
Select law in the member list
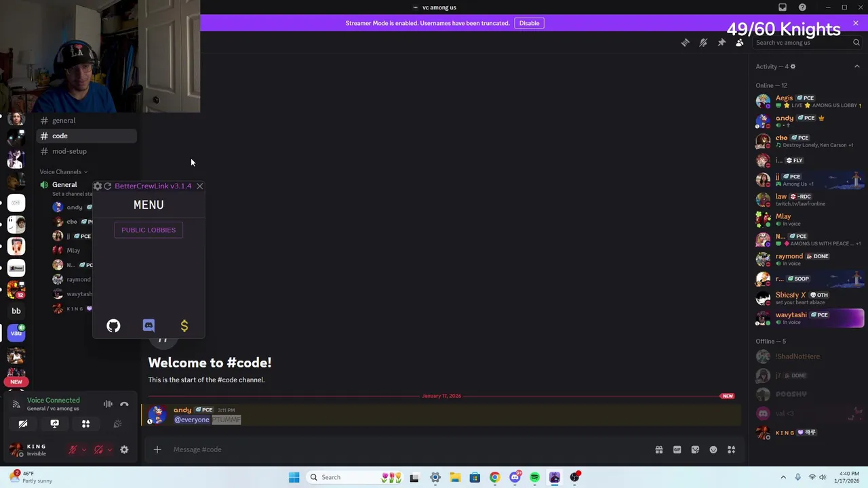click(x=808, y=200)
